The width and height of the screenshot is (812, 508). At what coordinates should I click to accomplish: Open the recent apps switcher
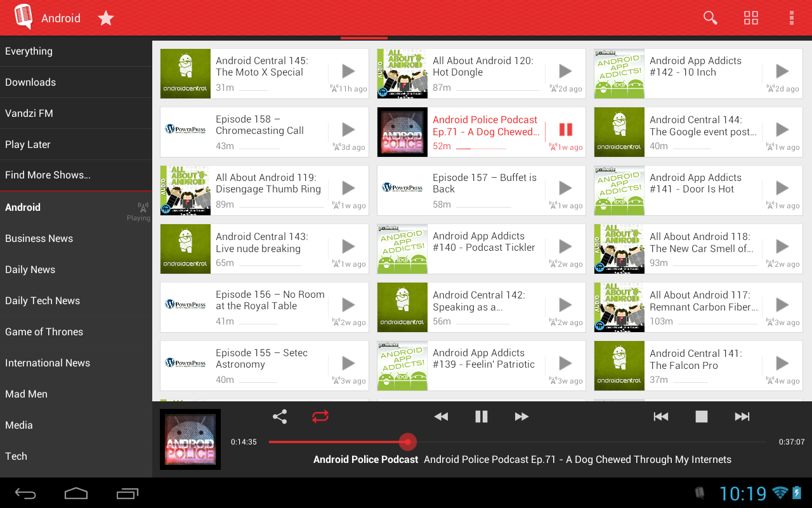point(128,493)
